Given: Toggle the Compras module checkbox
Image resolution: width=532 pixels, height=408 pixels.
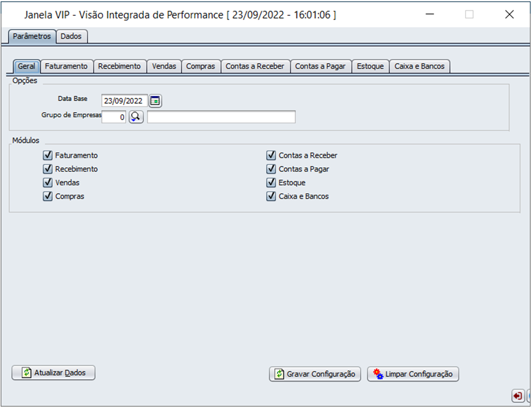Looking at the screenshot, I should click(47, 196).
